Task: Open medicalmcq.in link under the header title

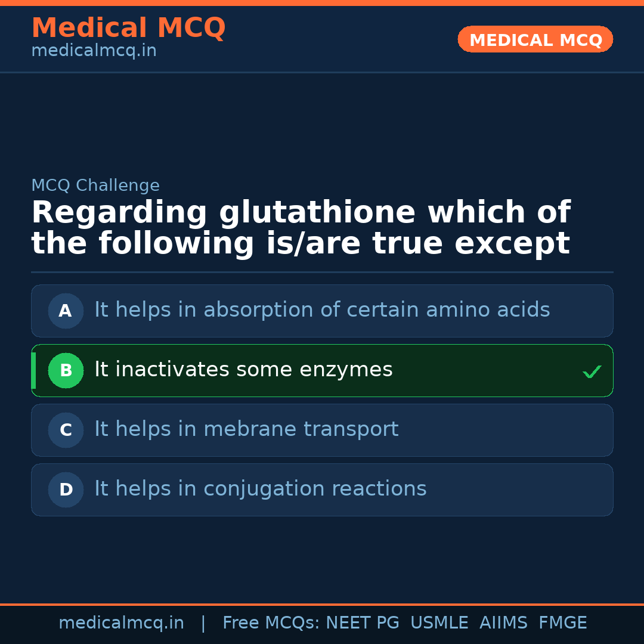Action: [x=94, y=51]
